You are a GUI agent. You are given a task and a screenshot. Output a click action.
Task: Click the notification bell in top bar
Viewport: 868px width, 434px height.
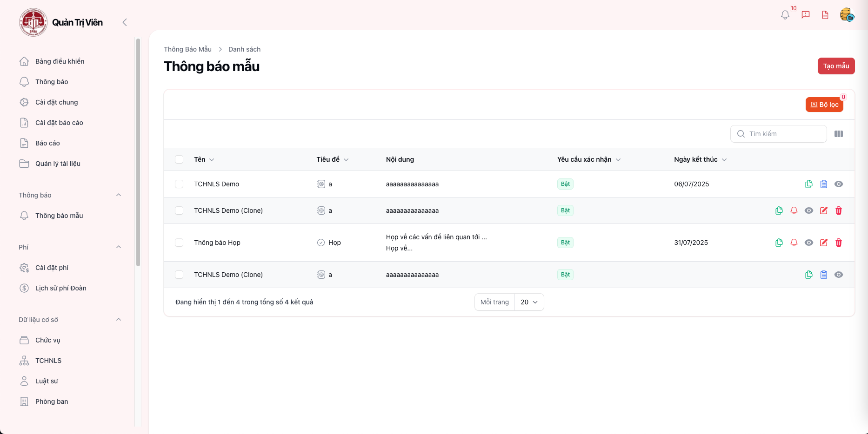785,15
